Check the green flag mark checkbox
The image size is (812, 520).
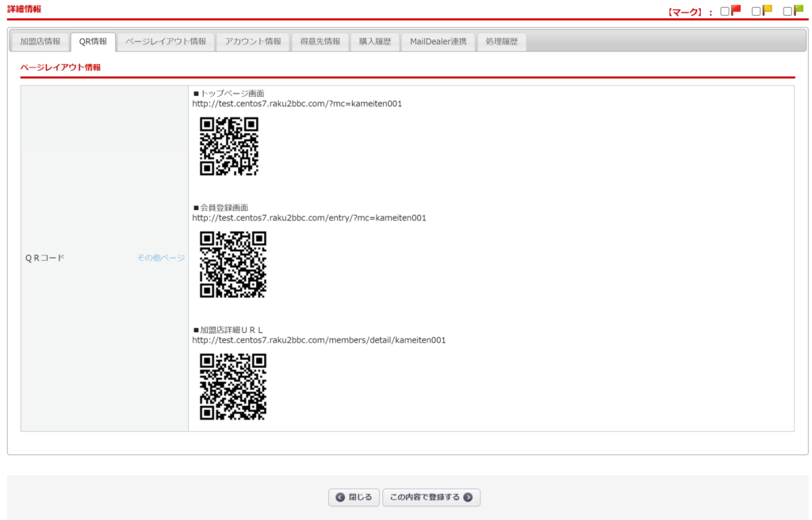point(787,11)
